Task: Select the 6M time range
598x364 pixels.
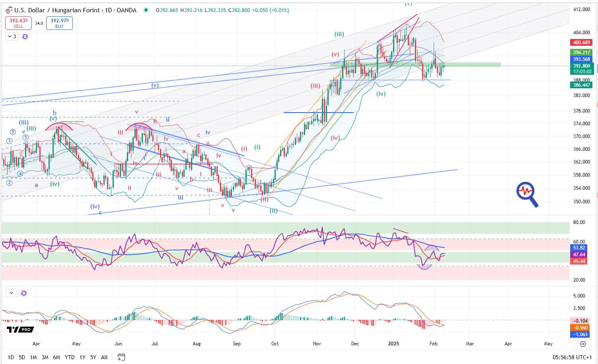Action: click(56, 357)
